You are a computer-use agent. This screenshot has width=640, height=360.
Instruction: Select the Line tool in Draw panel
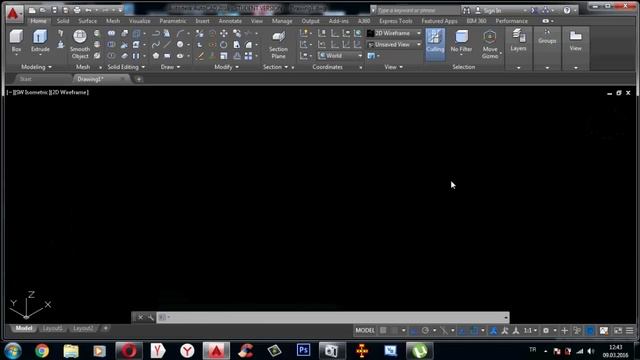[x=167, y=44]
